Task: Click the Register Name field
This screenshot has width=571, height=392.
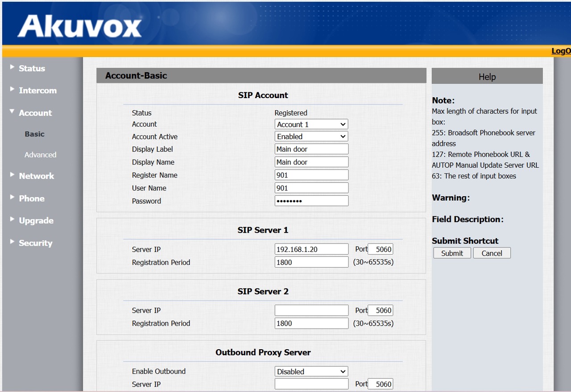Action: tap(311, 175)
